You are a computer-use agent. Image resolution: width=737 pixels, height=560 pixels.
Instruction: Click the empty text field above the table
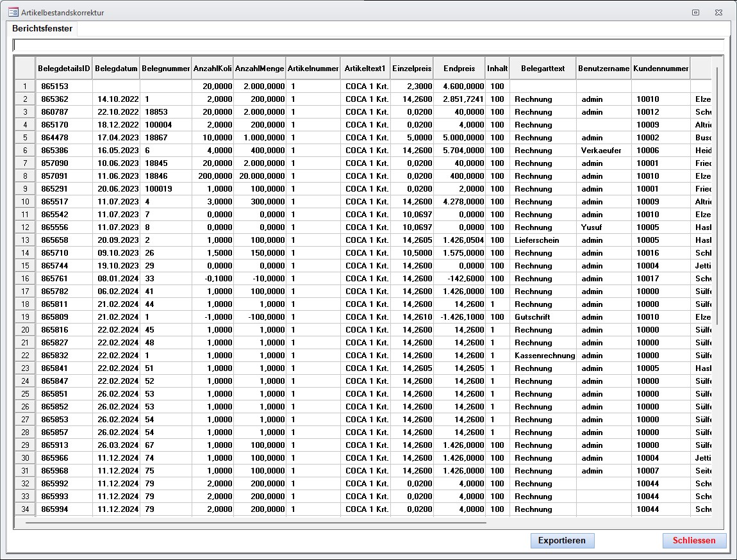tap(369, 45)
